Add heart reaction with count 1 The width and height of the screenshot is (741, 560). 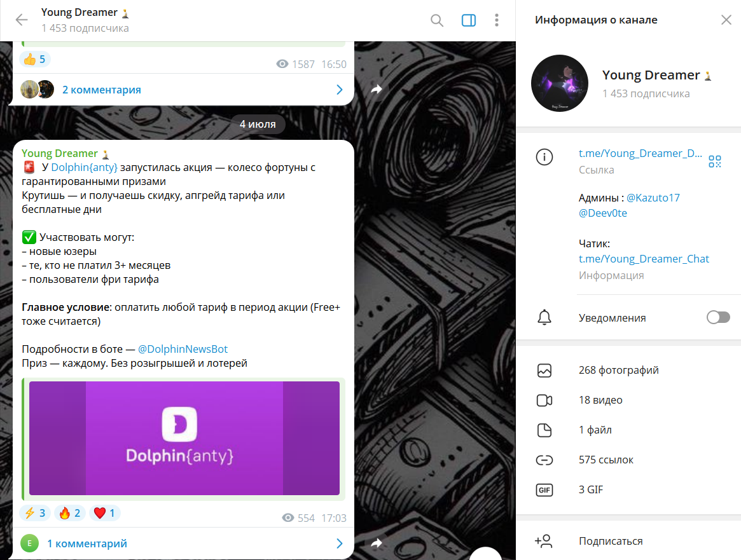tap(105, 513)
